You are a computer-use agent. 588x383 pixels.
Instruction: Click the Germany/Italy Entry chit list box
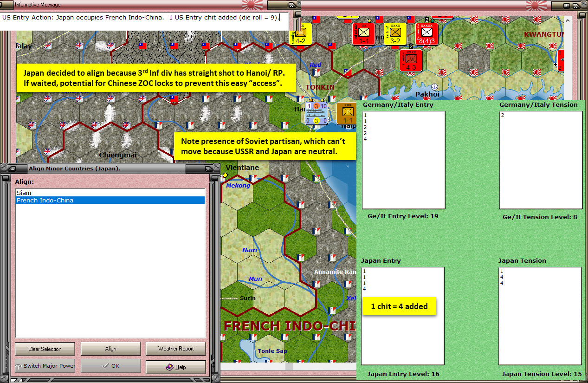coord(403,160)
